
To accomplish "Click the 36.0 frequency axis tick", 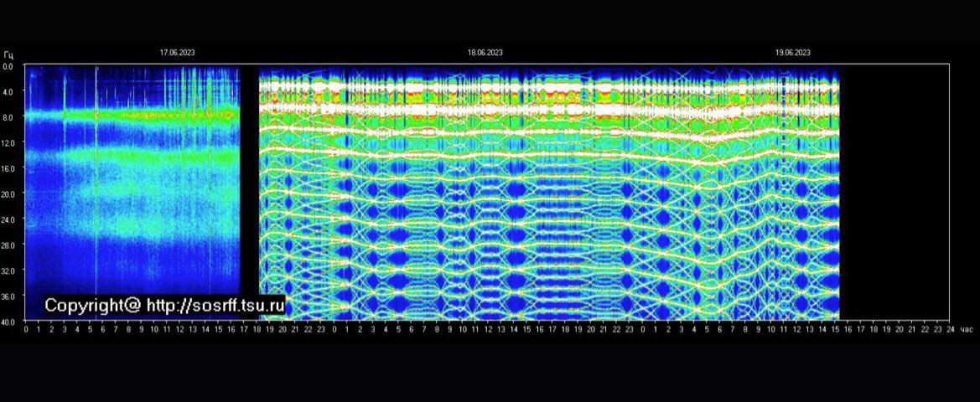I will pos(8,296).
